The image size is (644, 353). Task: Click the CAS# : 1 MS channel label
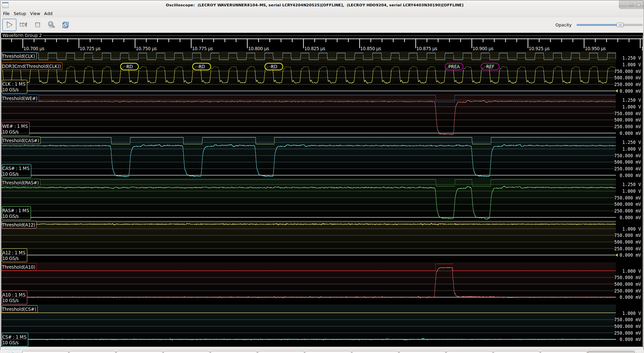[16, 171]
